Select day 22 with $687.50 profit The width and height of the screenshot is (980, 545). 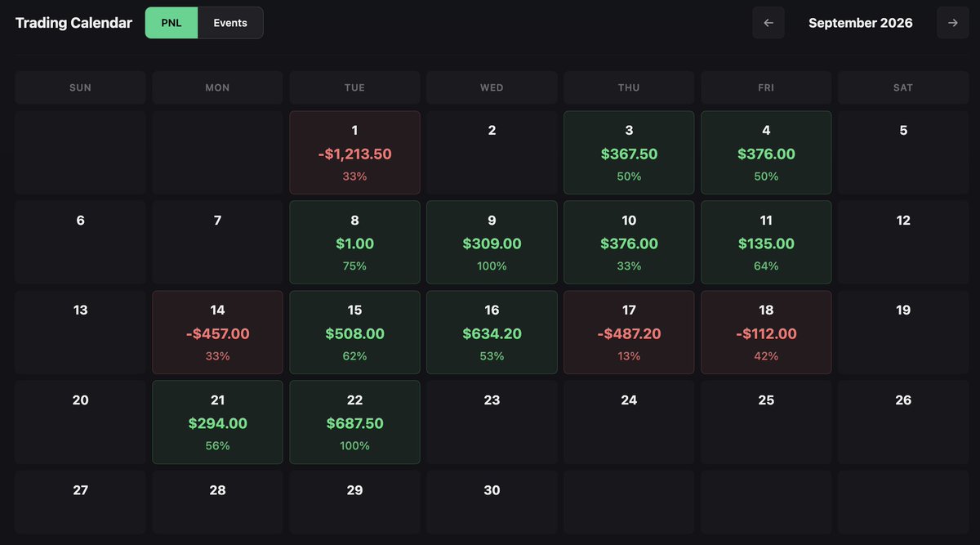[x=354, y=422]
